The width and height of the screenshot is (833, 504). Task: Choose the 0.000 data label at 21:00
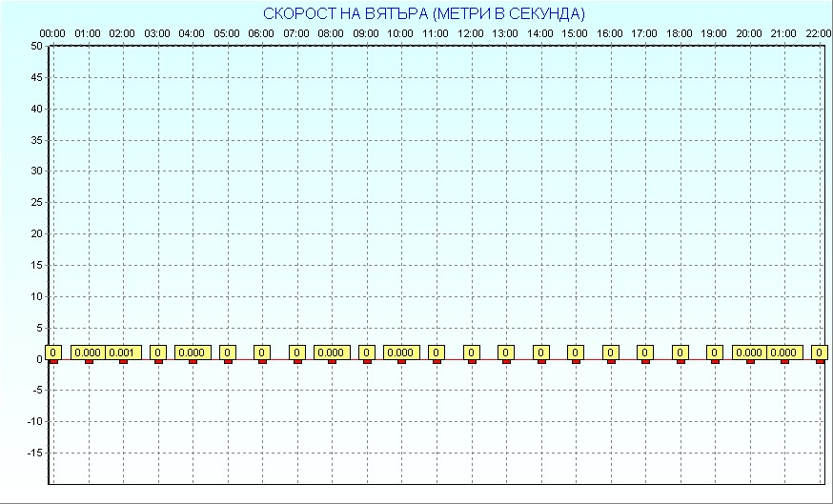(x=784, y=353)
